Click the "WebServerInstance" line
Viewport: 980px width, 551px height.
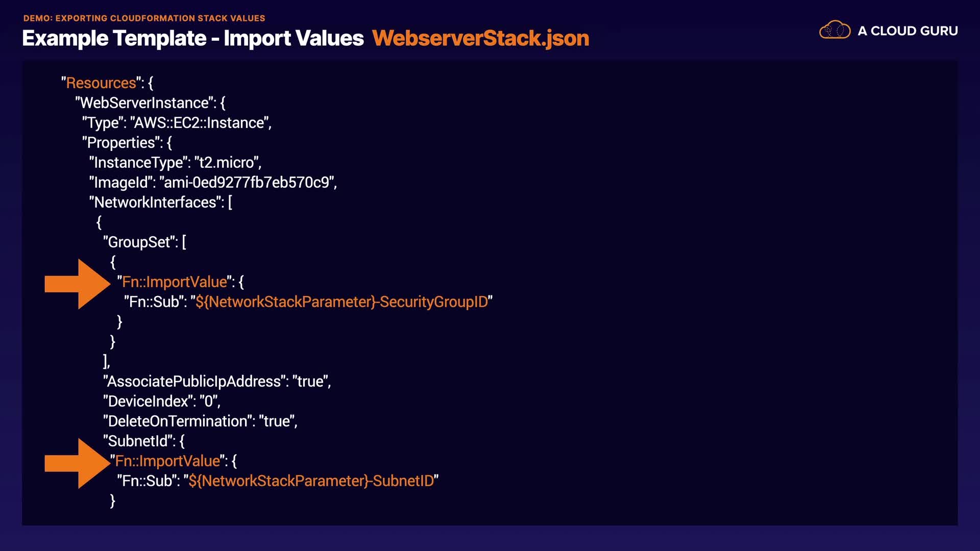pyautogui.click(x=150, y=103)
